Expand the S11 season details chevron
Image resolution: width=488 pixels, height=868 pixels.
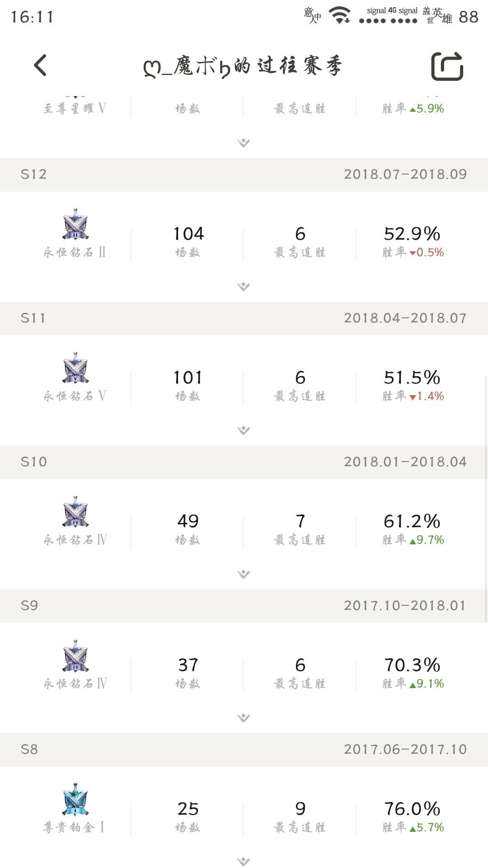point(244,430)
